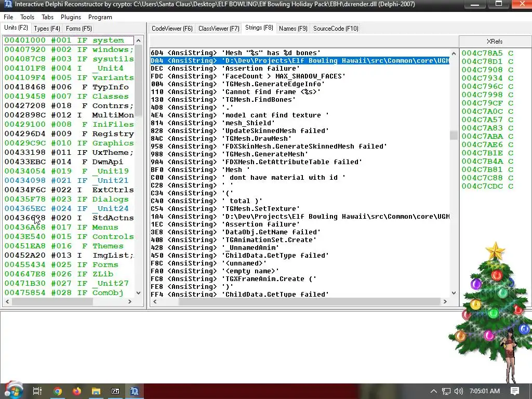Click the XRefs column header
The width and height of the screenshot is (532, 399).
pos(495,42)
